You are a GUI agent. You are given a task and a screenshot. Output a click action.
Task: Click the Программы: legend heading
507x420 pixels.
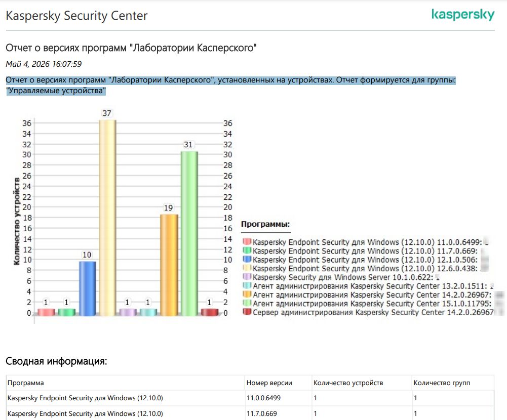265,224
